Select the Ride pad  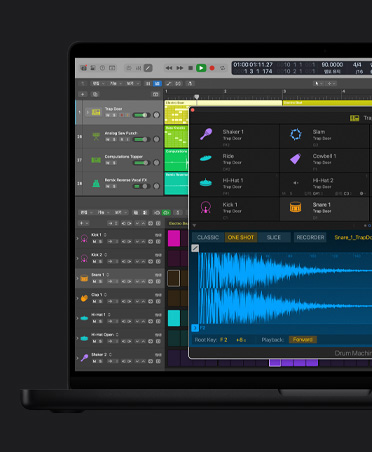pyautogui.click(x=234, y=161)
